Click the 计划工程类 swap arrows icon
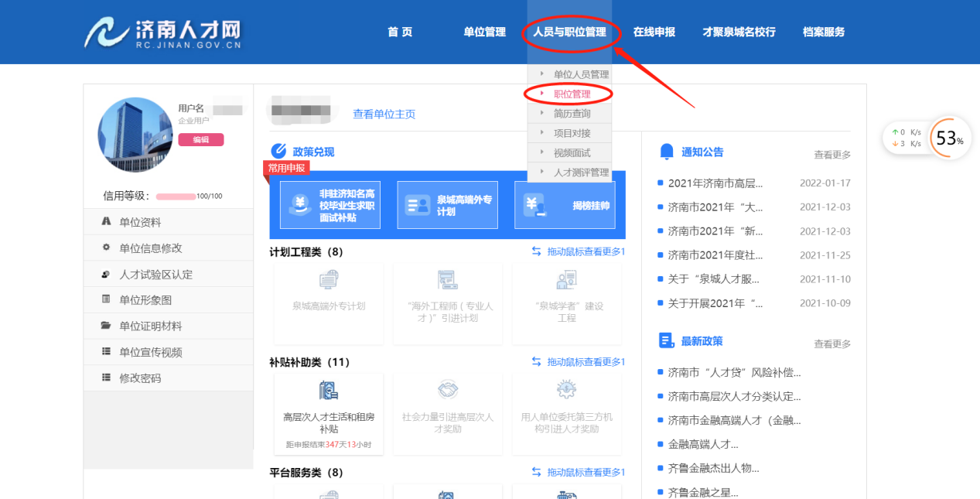This screenshot has width=980, height=499. [x=537, y=251]
